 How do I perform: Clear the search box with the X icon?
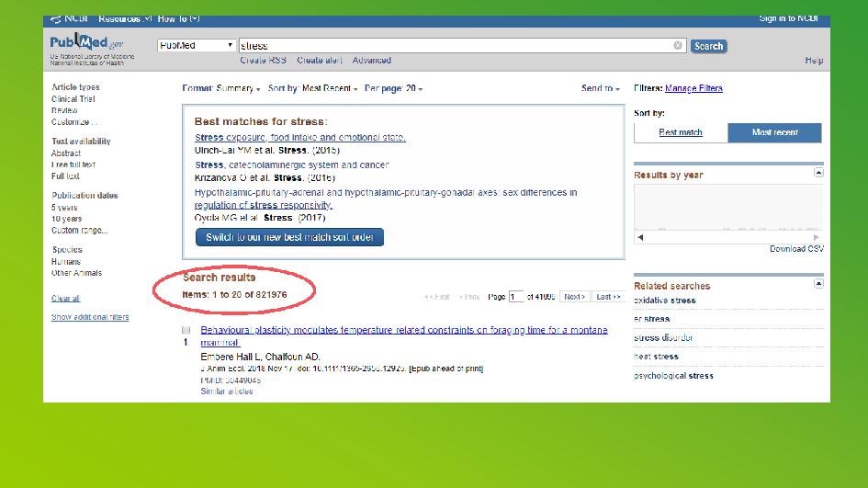tap(678, 45)
